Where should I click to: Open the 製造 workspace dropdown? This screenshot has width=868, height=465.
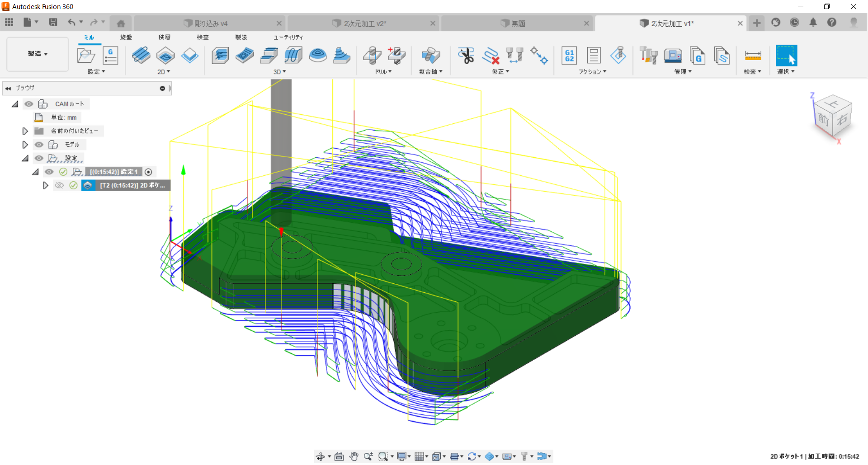point(38,54)
